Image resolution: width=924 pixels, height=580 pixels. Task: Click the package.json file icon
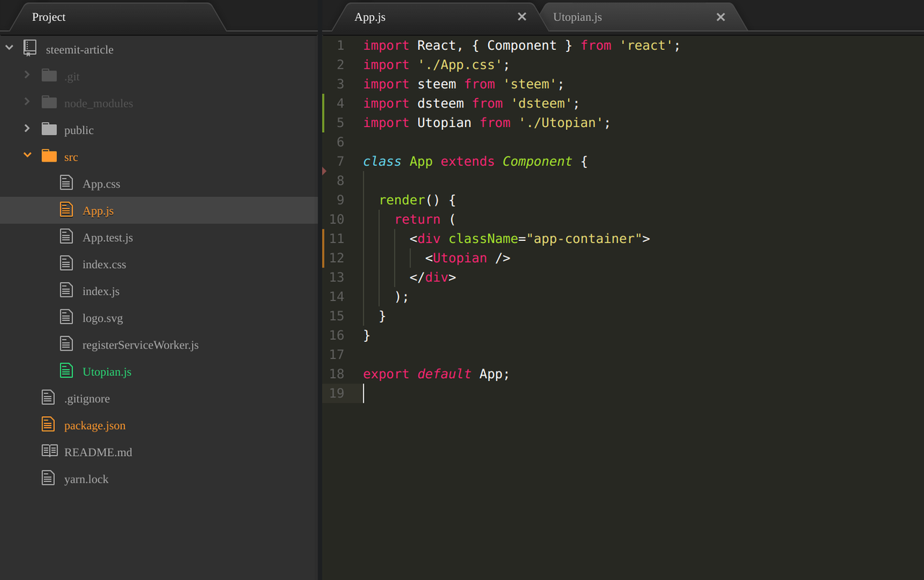coord(48,424)
